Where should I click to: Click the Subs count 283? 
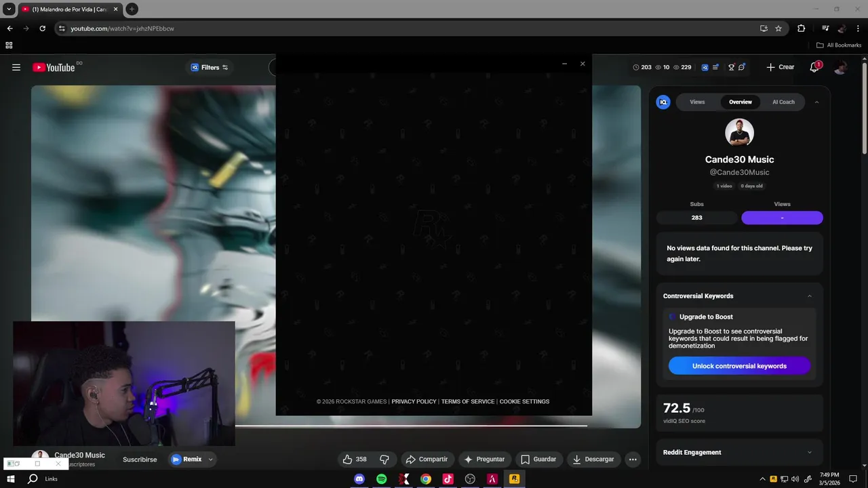(696, 218)
